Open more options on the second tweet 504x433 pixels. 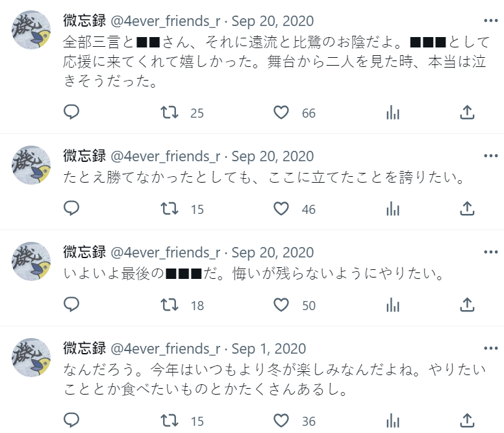(490, 156)
